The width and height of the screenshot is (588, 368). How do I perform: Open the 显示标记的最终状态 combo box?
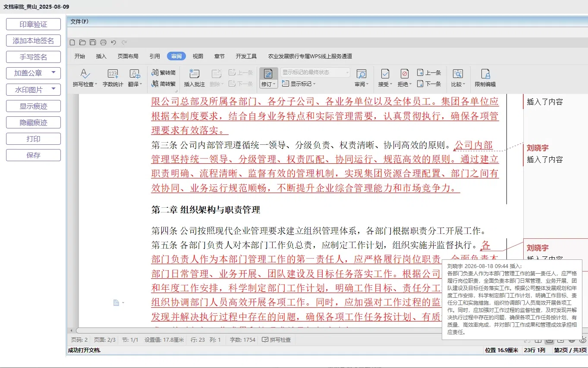(x=315, y=72)
